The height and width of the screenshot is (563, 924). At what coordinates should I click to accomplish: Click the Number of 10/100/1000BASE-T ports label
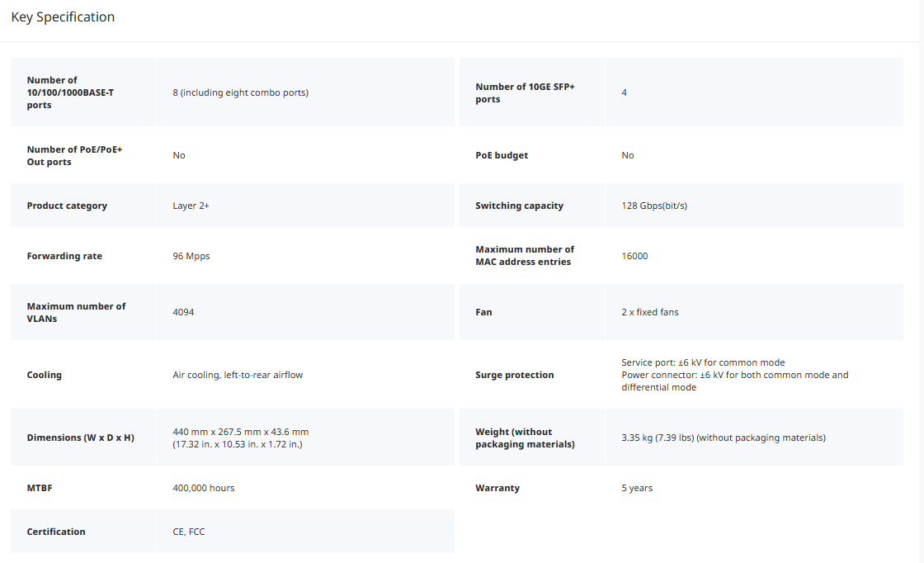pos(70,92)
